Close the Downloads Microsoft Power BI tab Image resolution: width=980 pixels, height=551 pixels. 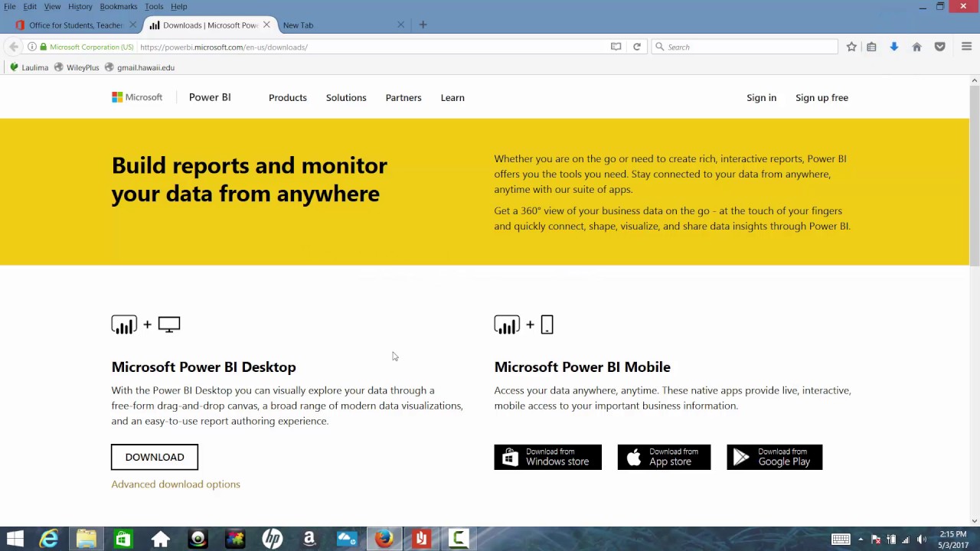(266, 24)
